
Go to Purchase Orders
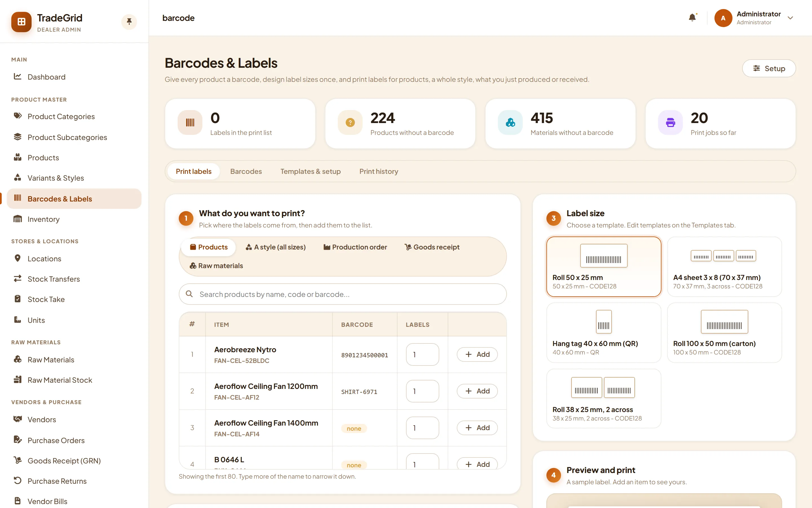(x=74, y=441)
